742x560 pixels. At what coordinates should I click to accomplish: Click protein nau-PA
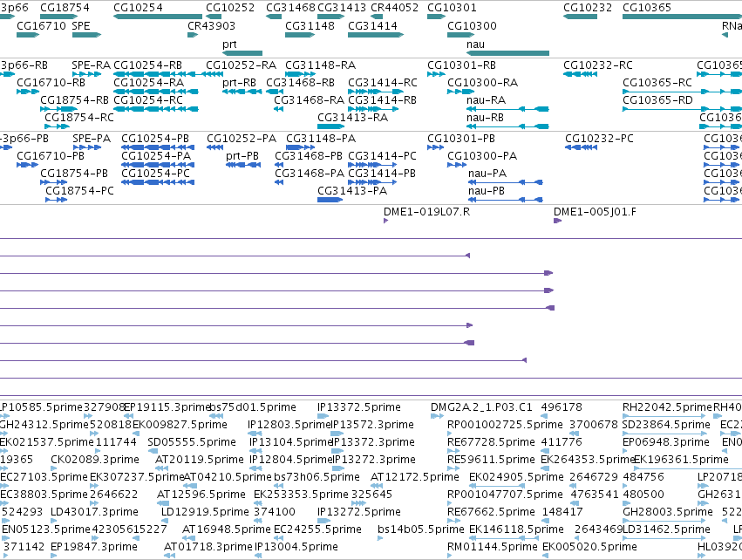(487, 174)
